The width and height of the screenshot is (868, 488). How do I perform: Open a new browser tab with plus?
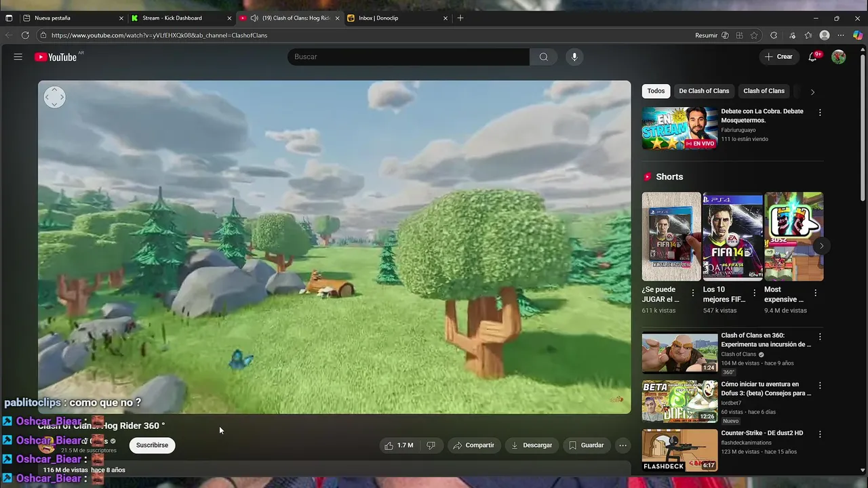tap(460, 18)
